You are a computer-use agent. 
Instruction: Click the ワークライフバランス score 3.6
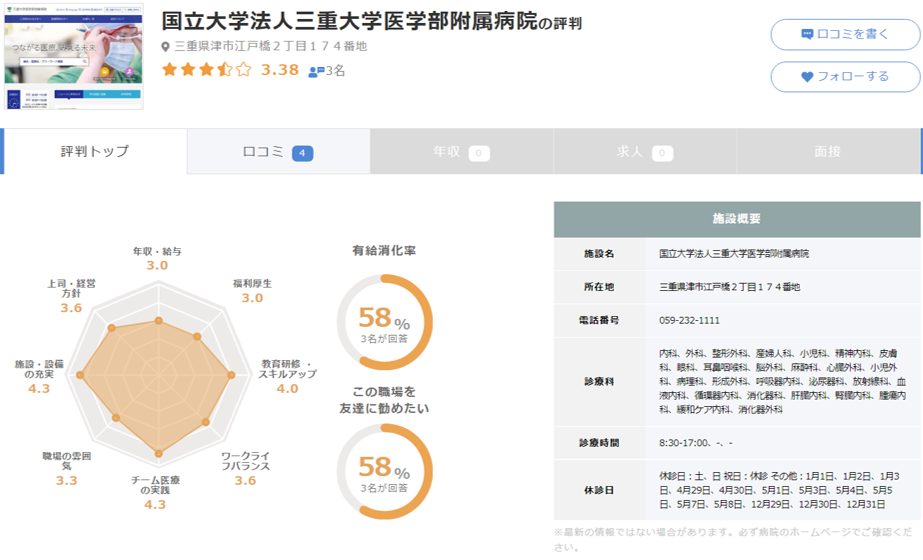[245, 481]
